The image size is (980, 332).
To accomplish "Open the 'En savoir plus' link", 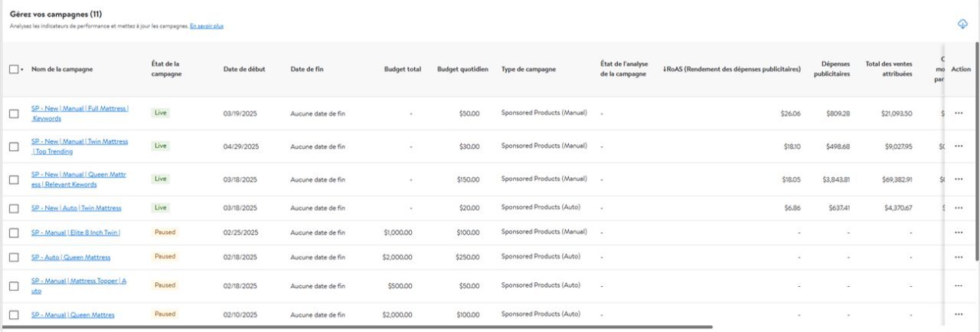I will 207,26.
